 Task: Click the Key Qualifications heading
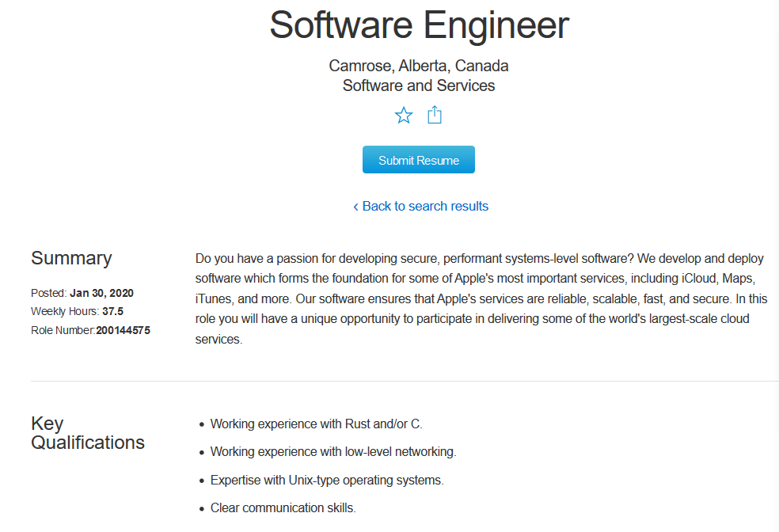pyautogui.click(x=87, y=433)
